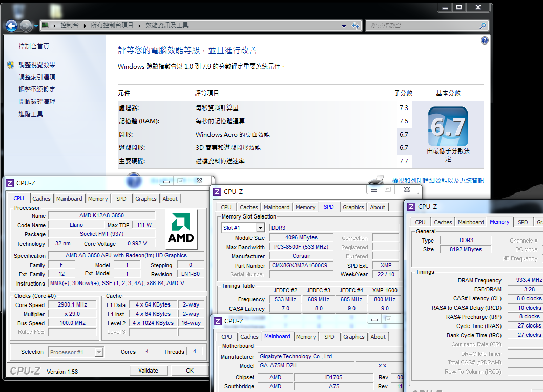Click CPU-Z icon in Mainboard window title
This screenshot has width=543, height=392.
coord(218,321)
